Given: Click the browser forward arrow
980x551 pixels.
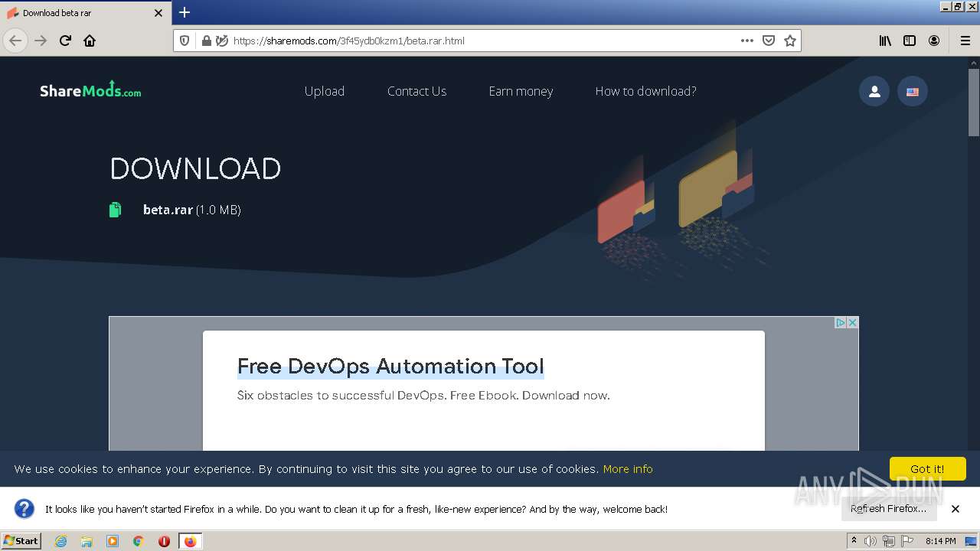Looking at the screenshot, I should click(x=41, y=41).
